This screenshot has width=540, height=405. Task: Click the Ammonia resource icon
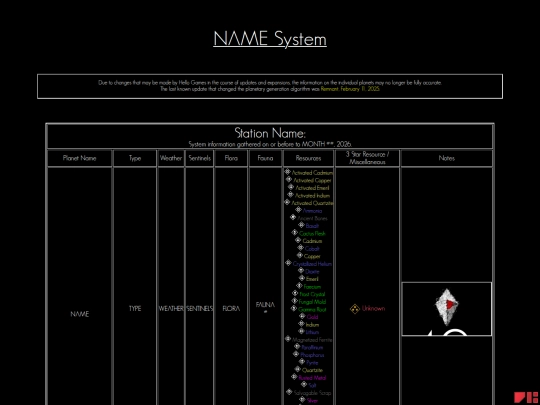tap(299, 210)
